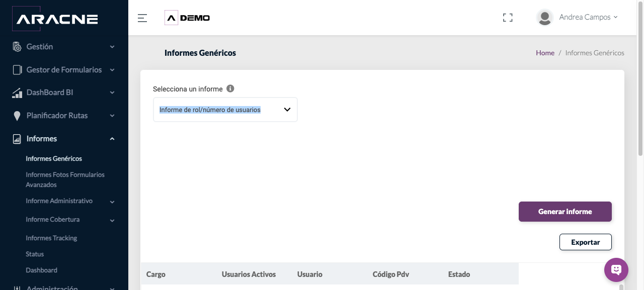Select Informe Cobertura menu item
Image resolution: width=644 pixels, height=290 pixels.
[x=53, y=219]
